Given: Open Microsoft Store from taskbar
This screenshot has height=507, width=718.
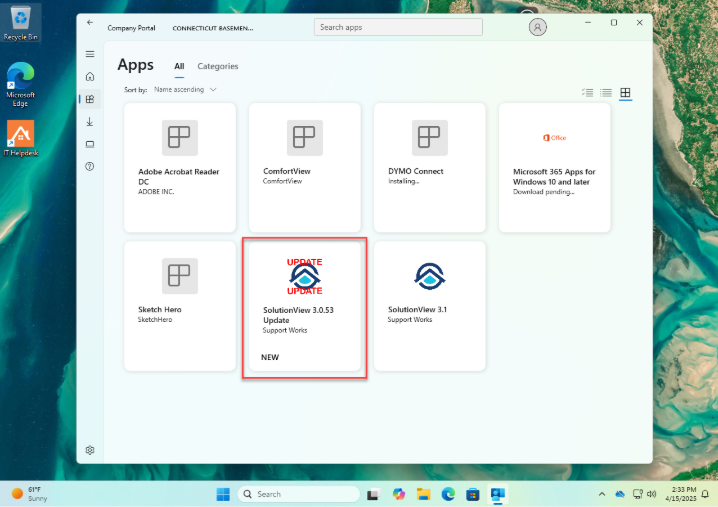Looking at the screenshot, I should click(473, 494).
